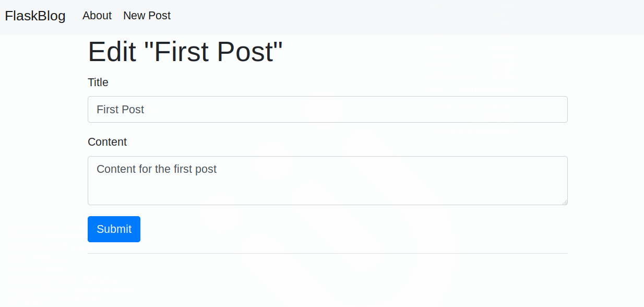The width and height of the screenshot is (644, 307).
Task: Click the Title field label
Action: click(x=98, y=82)
